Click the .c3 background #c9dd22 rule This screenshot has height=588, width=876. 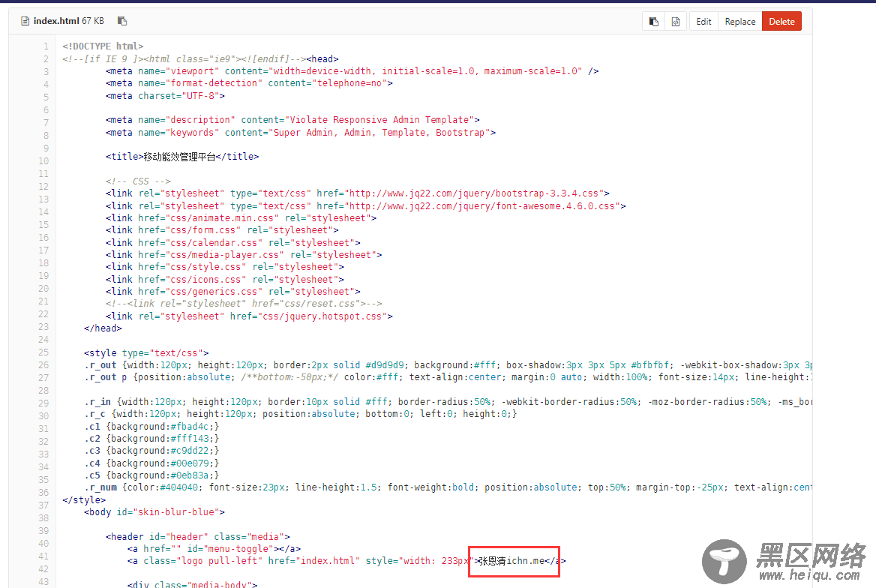tap(151, 451)
